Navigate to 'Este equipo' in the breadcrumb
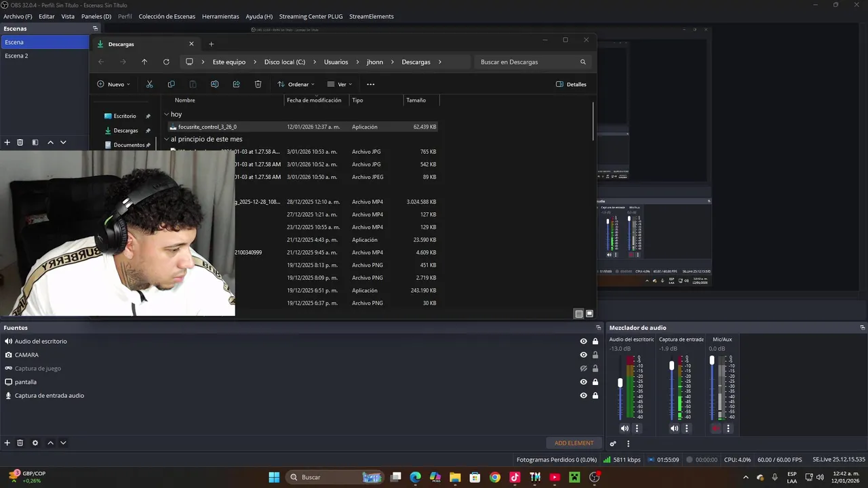The width and height of the screenshot is (868, 488). pyautogui.click(x=229, y=62)
